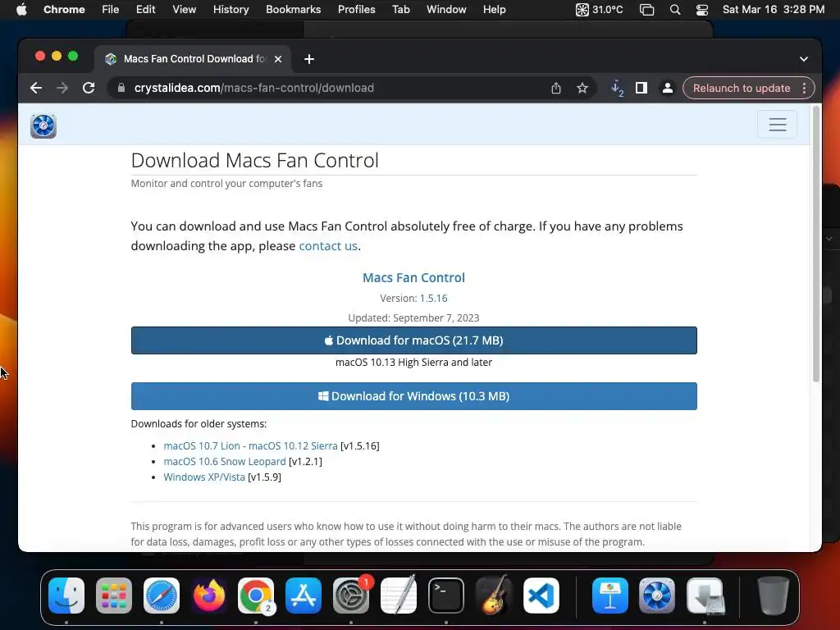Open Spotlight search magnifier
840x630 pixels.
tap(675, 10)
